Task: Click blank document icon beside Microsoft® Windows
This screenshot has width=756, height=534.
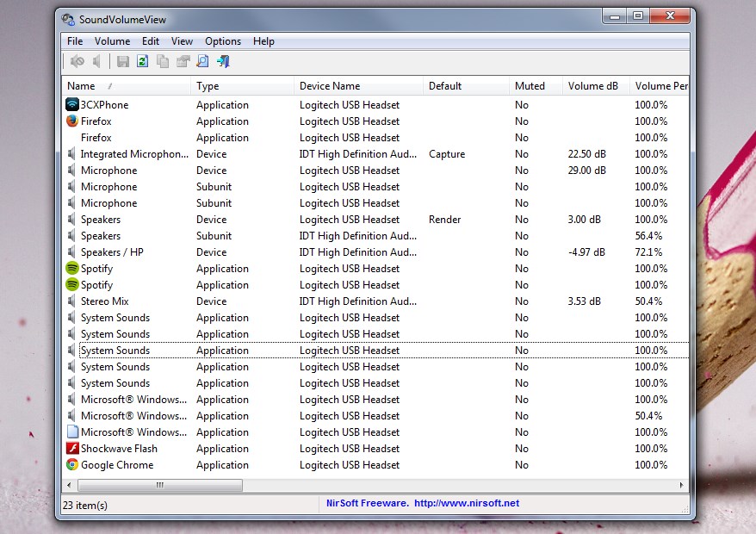Action: [72, 432]
